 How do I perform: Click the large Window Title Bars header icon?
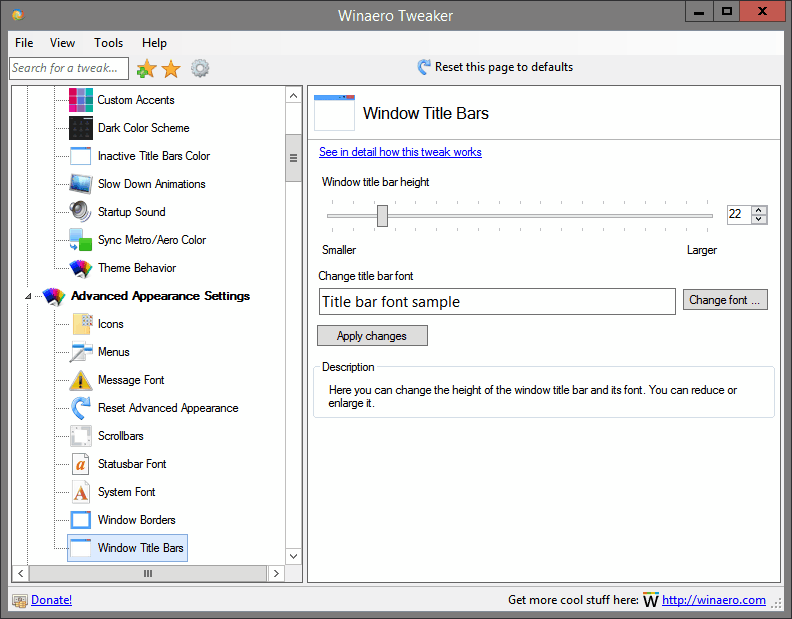click(334, 113)
